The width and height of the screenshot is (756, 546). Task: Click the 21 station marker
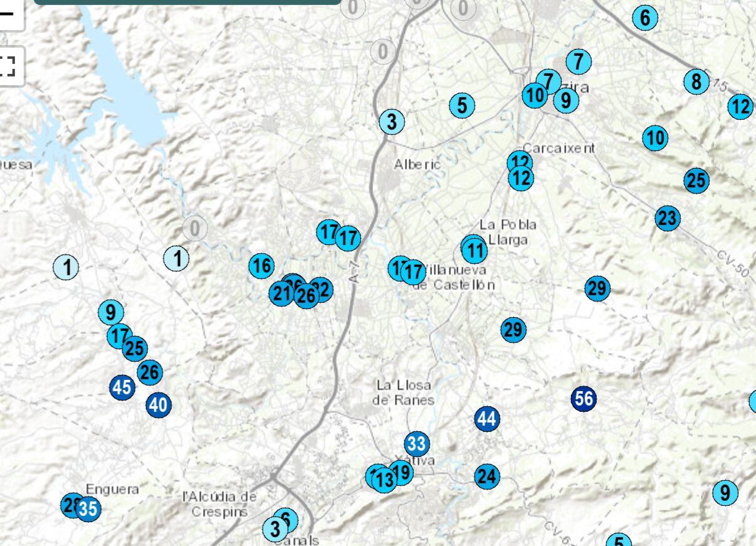[x=281, y=293]
